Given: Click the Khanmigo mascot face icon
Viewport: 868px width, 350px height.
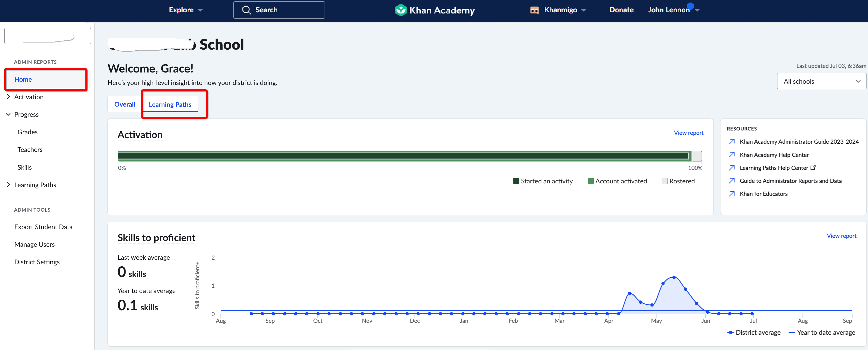Looking at the screenshot, I should coord(535,10).
